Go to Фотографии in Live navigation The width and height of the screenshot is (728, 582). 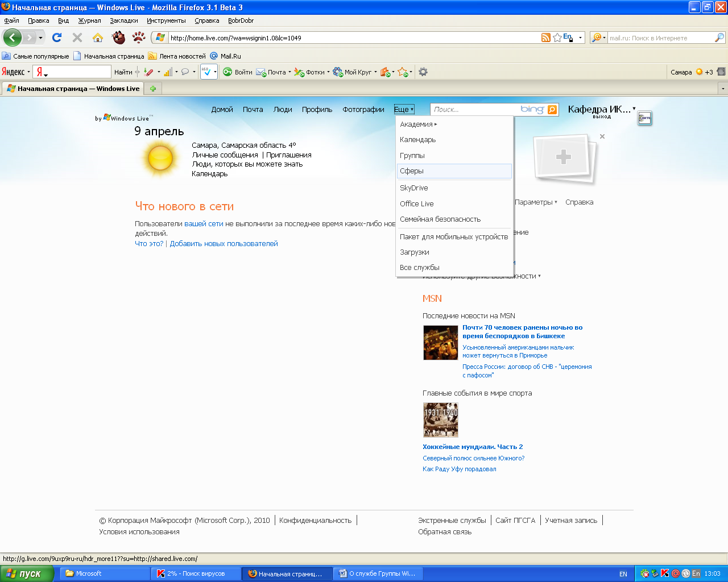click(363, 110)
